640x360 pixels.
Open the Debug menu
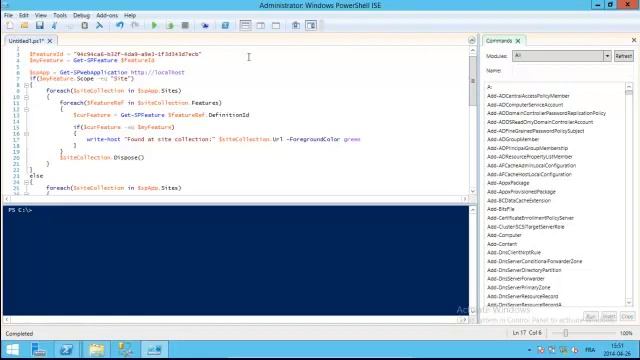[x=81, y=15]
